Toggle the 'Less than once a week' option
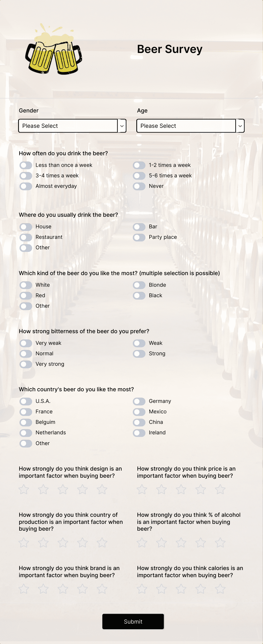Viewport: 263px width, 644px height. coord(26,165)
